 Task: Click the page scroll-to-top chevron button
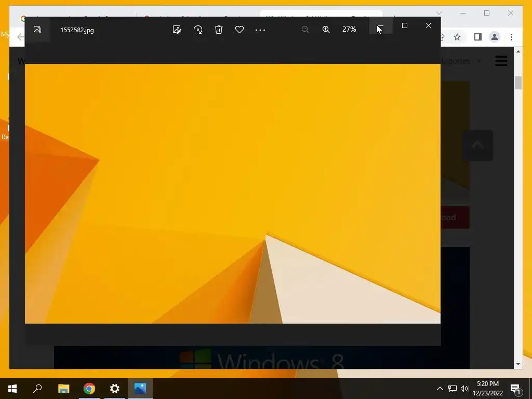[478, 145]
